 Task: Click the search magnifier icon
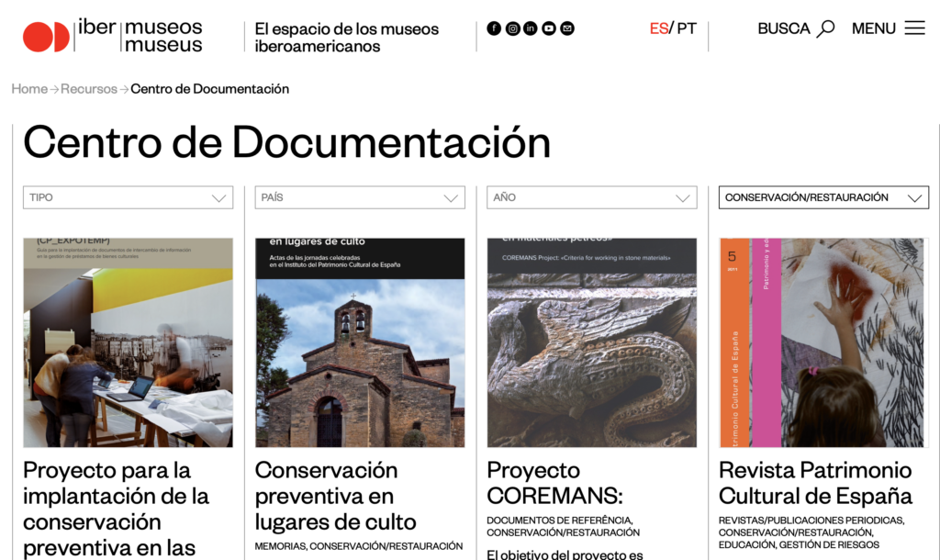point(826,28)
